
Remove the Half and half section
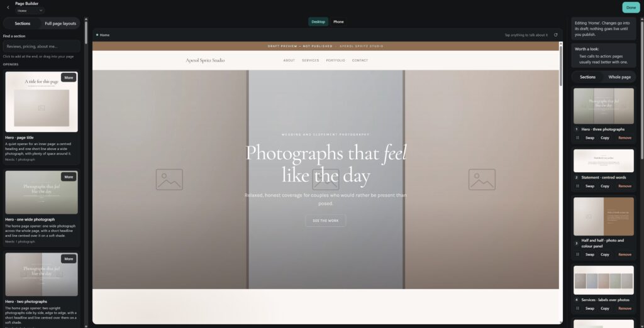[x=625, y=254]
